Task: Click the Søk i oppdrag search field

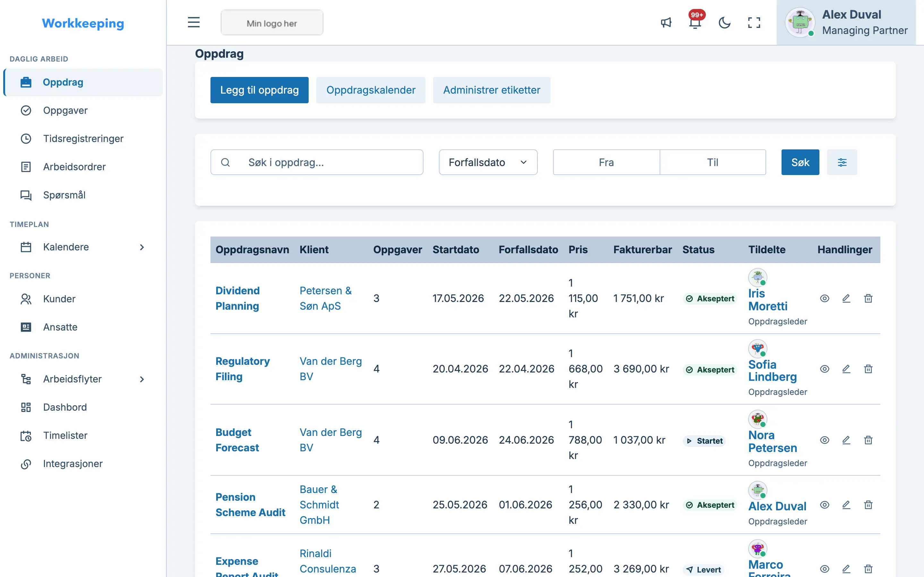Action: 317,162
